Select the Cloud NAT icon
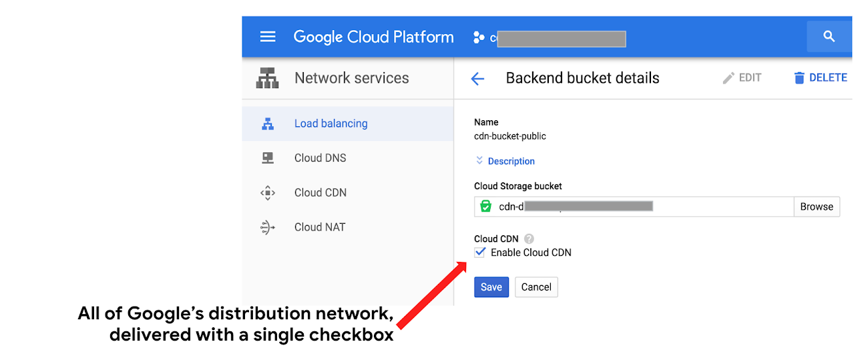This screenshot has height=348, width=868. 268,227
